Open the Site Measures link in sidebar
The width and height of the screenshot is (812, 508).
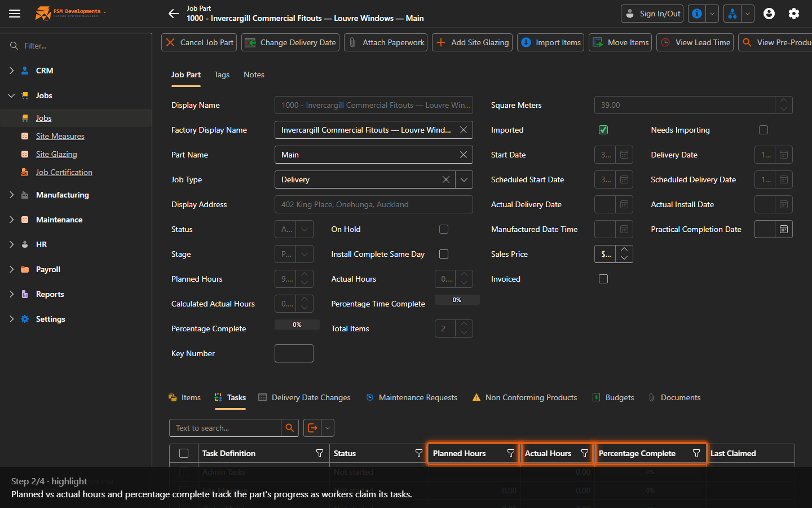[60, 136]
